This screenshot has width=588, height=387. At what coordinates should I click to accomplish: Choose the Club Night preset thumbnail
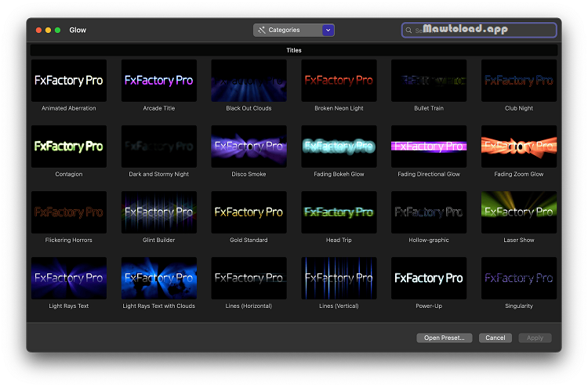click(x=519, y=81)
